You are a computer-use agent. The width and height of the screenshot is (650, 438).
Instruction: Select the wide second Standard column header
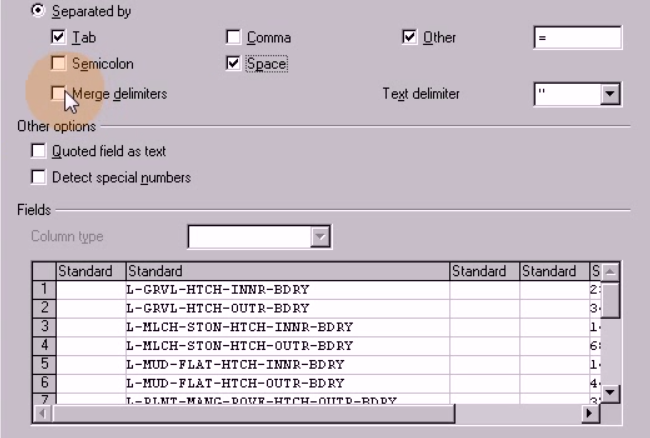286,271
